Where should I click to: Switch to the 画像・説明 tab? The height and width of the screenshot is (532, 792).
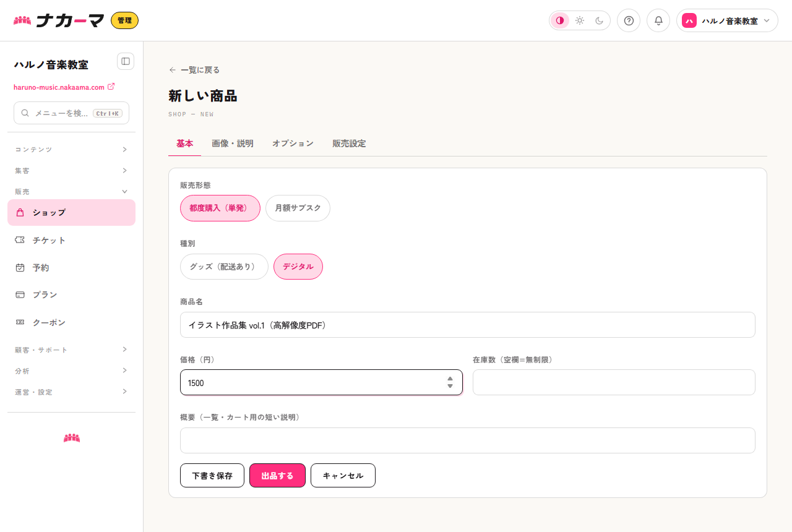[233, 144]
